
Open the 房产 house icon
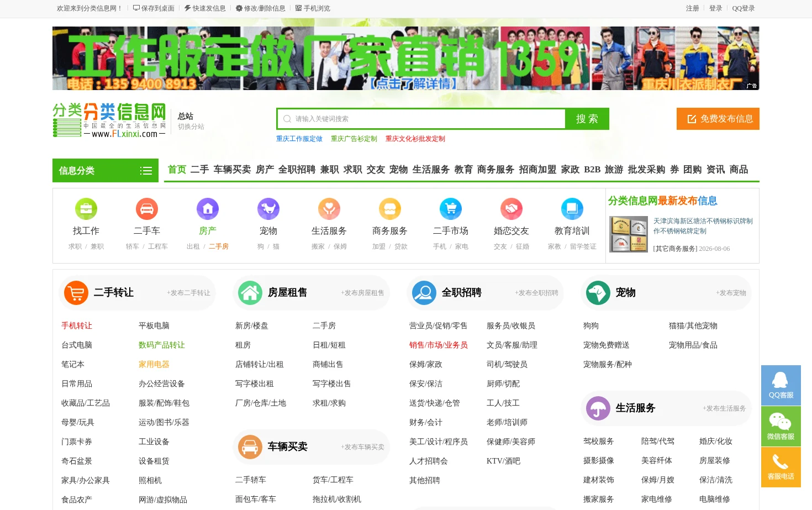click(x=208, y=209)
